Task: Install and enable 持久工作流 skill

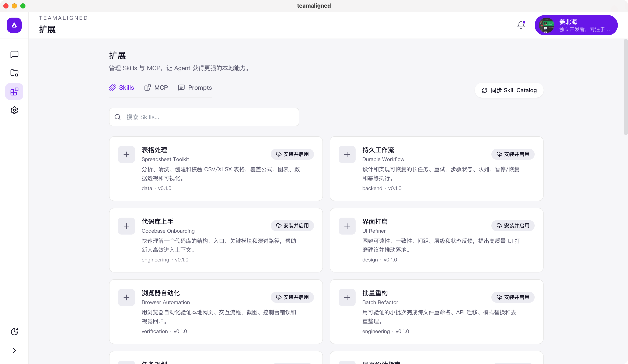Action: coord(513,154)
